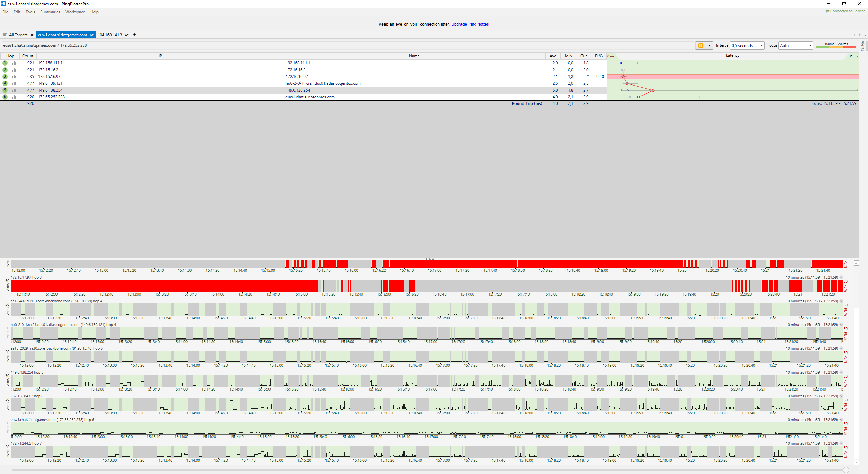Click the All Targets list icon
This screenshot has height=474, width=868.
coord(5,35)
